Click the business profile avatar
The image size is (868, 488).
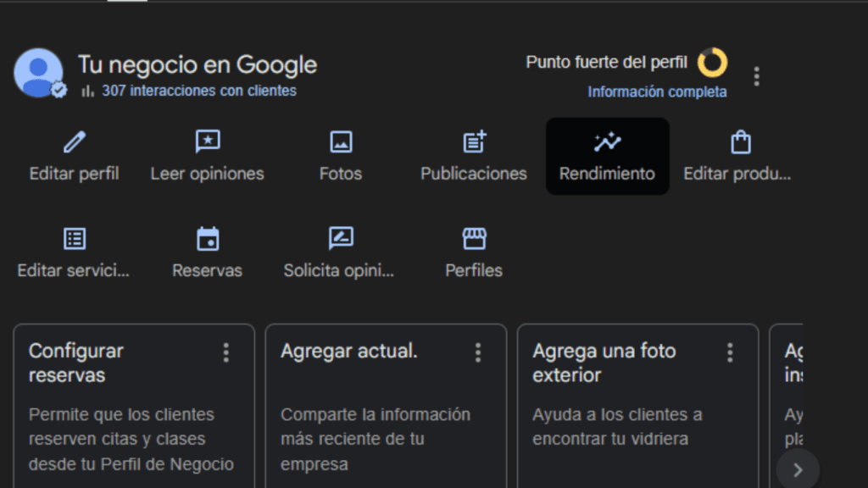pyautogui.click(x=38, y=73)
